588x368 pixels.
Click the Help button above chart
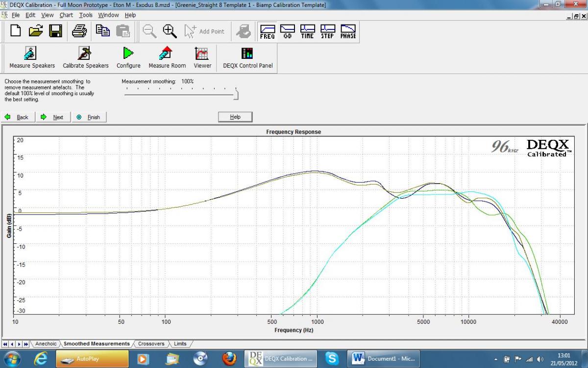click(235, 117)
